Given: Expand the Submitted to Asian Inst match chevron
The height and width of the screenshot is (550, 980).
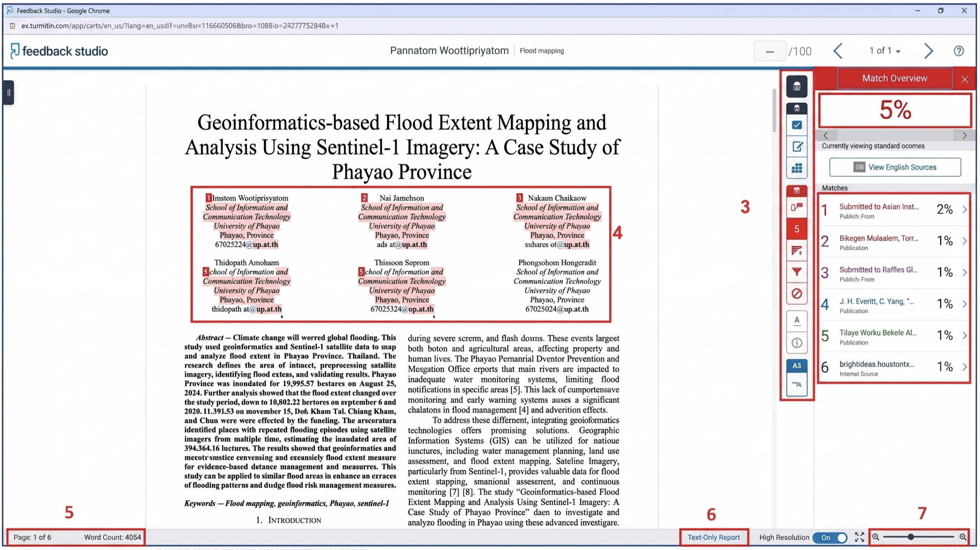Looking at the screenshot, I should click(965, 210).
